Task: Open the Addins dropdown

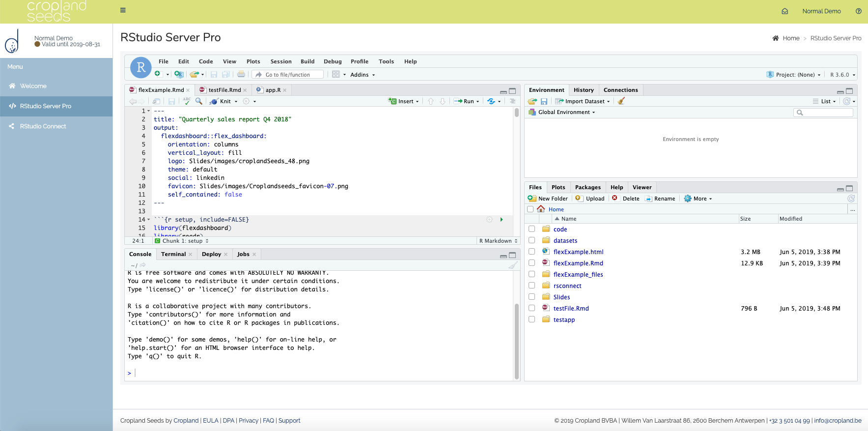Action: tap(363, 75)
